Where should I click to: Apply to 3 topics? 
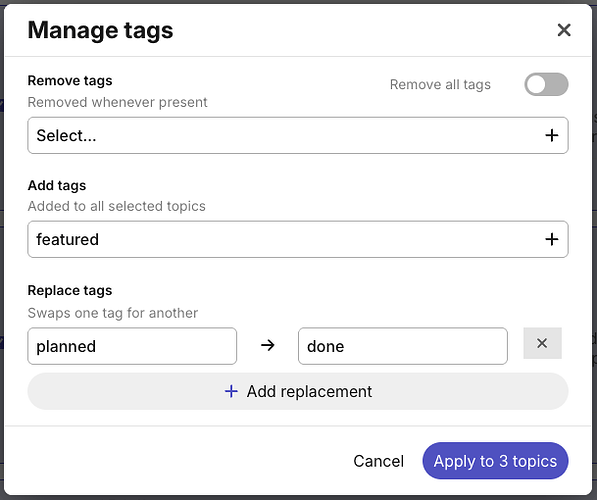click(495, 461)
